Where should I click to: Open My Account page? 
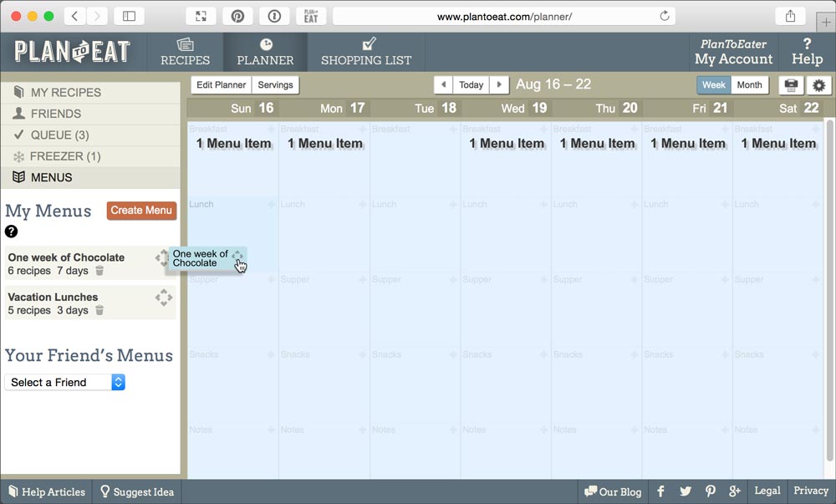733,52
